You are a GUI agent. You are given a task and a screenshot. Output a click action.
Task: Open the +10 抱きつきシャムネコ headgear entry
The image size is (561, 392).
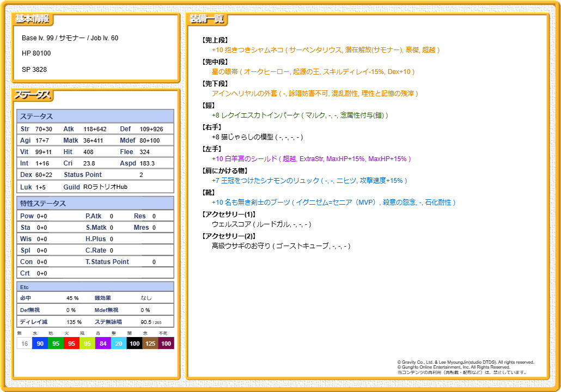pyautogui.click(x=325, y=50)
